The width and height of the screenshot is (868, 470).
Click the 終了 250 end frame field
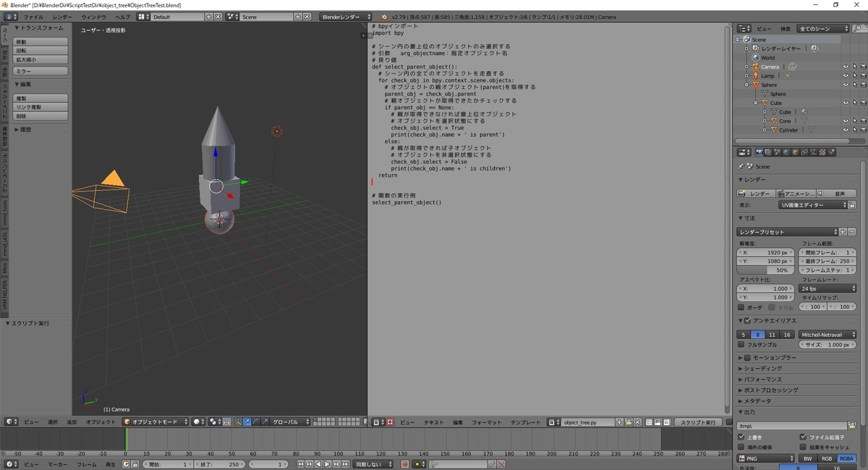(x=220, y=463)
